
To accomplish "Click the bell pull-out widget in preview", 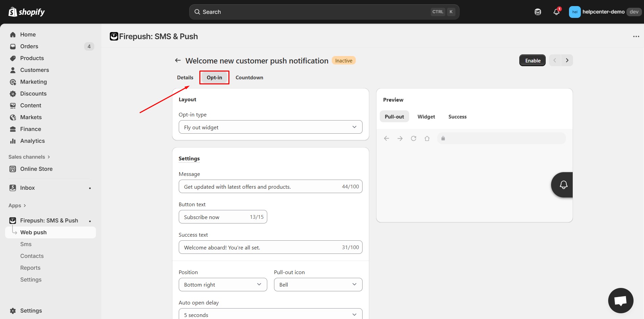I will pos(563,185).
